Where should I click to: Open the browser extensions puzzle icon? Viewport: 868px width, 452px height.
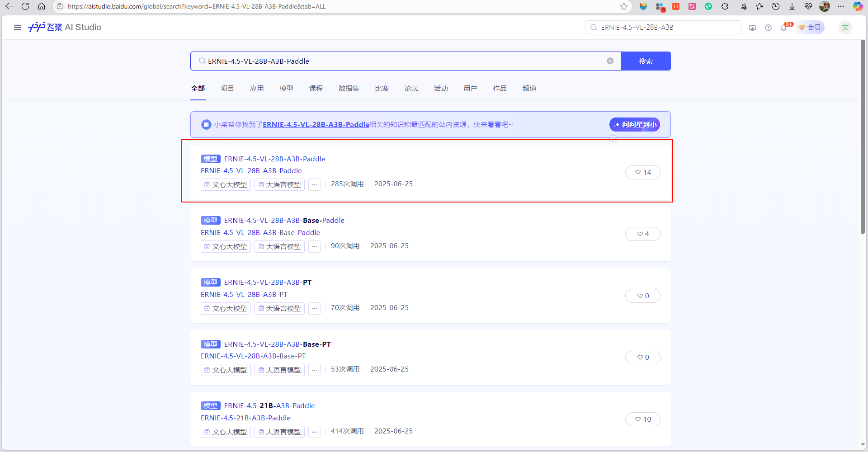tap(725, 6)
